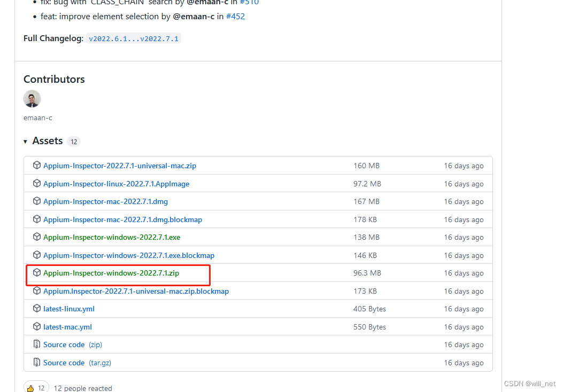Image resolution: width=564 pixels, height=392 pixels.
Task: Click 16 days ago on latest-mac.yml row
Action: 463,327
